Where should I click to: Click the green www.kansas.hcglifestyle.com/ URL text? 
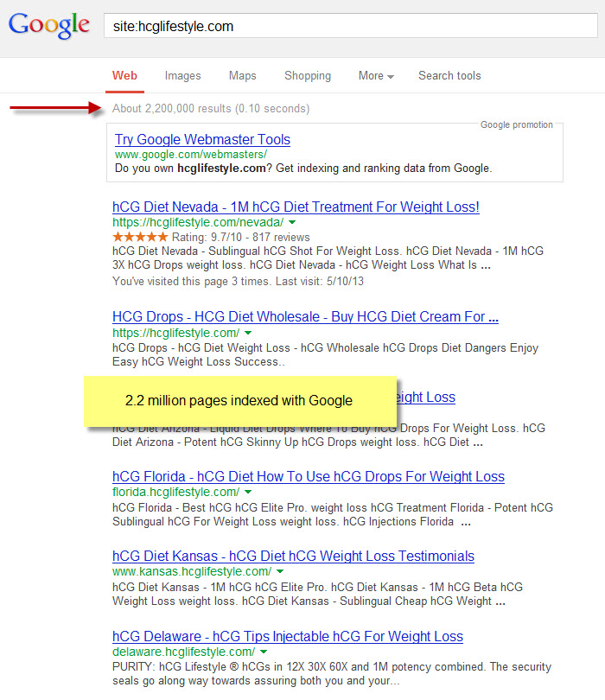[x=192, y=571]
